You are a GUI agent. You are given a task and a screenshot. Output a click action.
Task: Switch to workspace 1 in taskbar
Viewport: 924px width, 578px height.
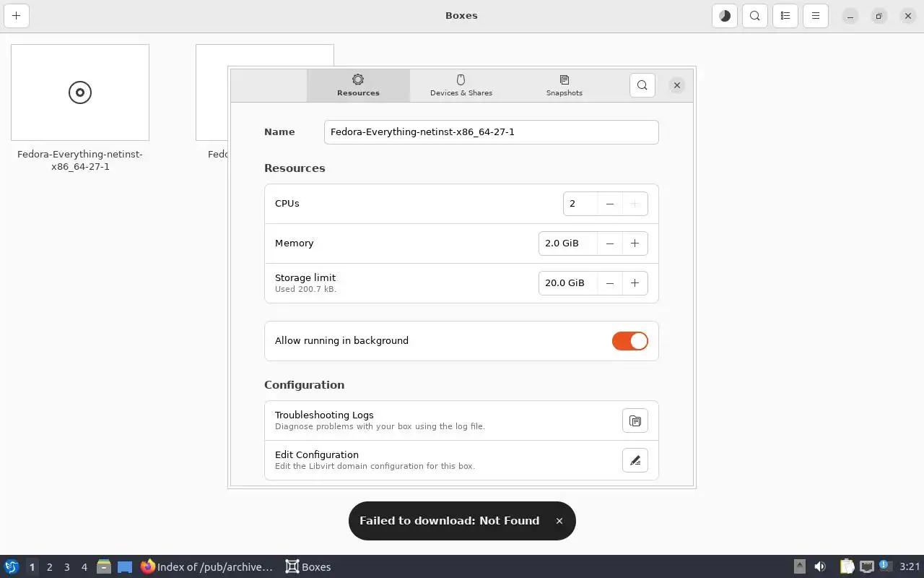coord(32,567)
